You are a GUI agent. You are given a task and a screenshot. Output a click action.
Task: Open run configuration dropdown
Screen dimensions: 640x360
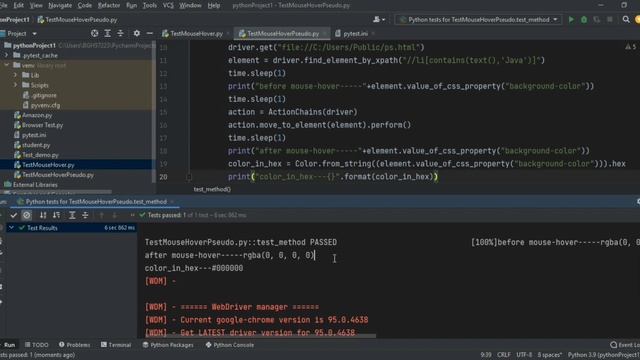click(x=478, y=20)
